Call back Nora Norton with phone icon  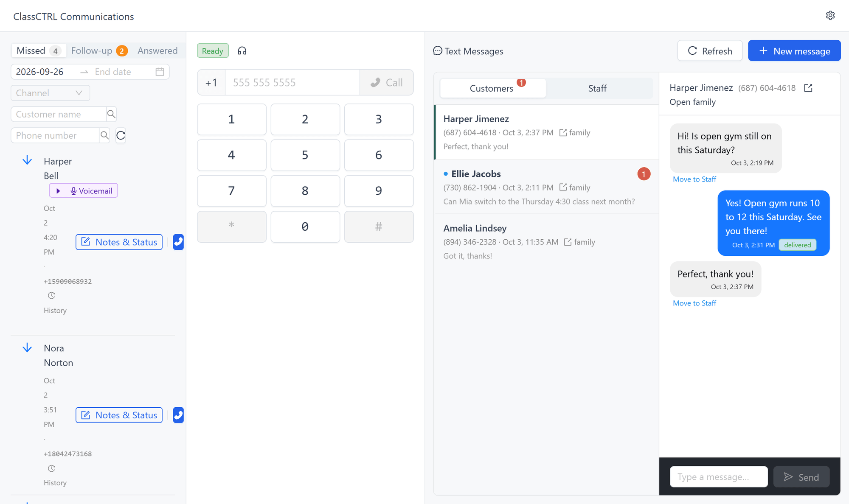click(x=178, y=415)
